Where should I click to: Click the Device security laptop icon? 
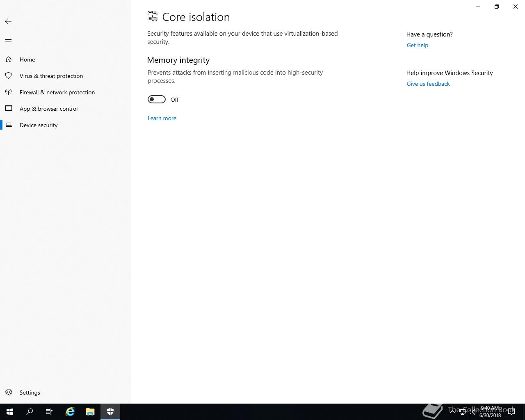tap(9, 125)
